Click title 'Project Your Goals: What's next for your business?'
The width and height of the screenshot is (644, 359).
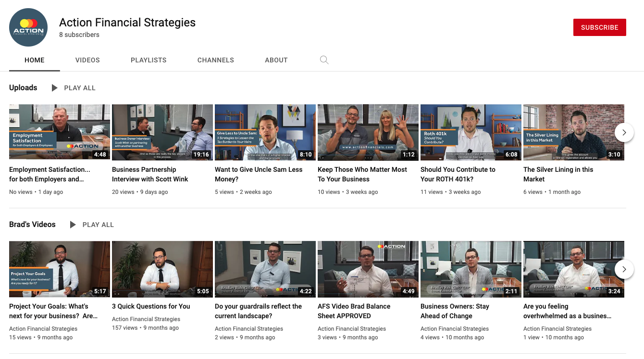point(53,311)
